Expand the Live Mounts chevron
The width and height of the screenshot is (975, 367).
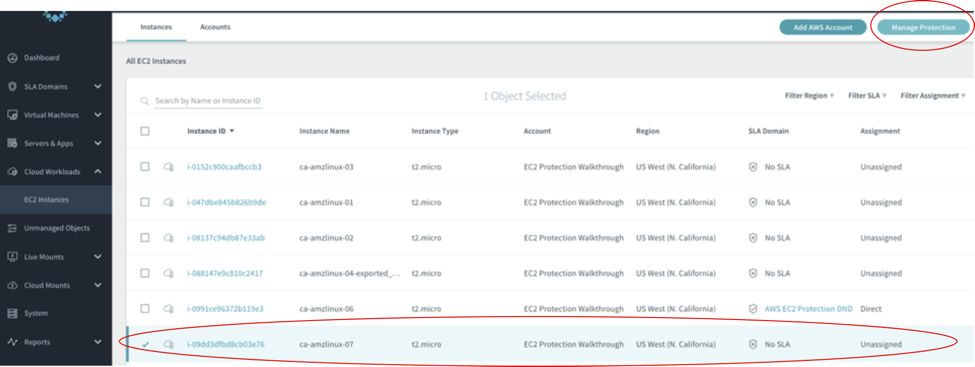point(98,257)
